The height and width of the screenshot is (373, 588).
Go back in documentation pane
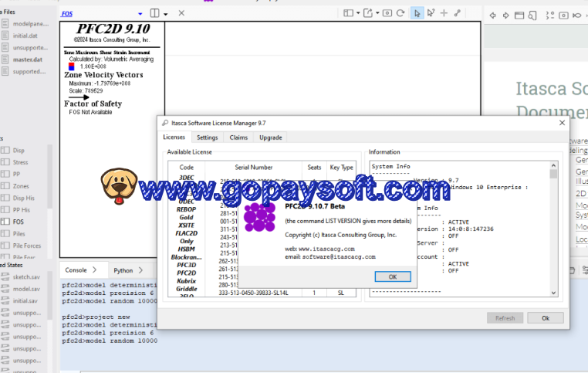point(493,15)
